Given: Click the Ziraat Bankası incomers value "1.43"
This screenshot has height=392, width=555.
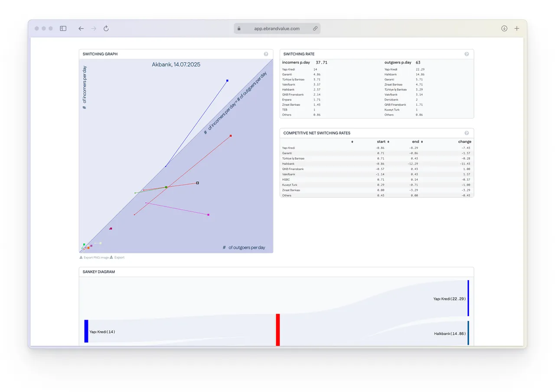Looking at the screenshot, I should pyautogui.click(x=317, y=105).
